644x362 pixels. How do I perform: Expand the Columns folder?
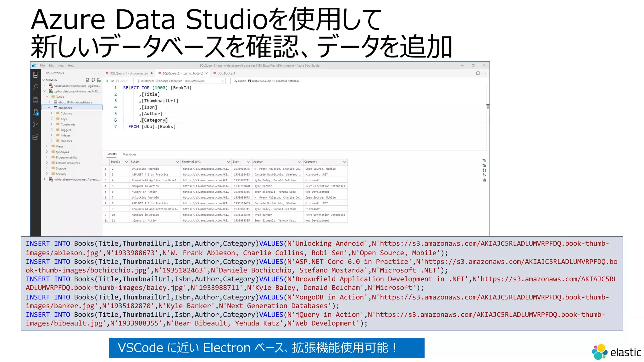coord(52,113)
